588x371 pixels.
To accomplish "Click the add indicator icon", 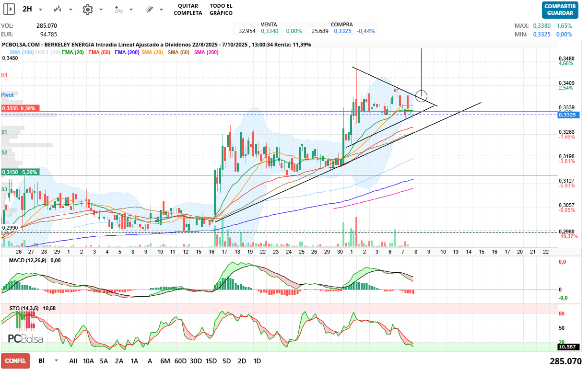I will [118, 9].
